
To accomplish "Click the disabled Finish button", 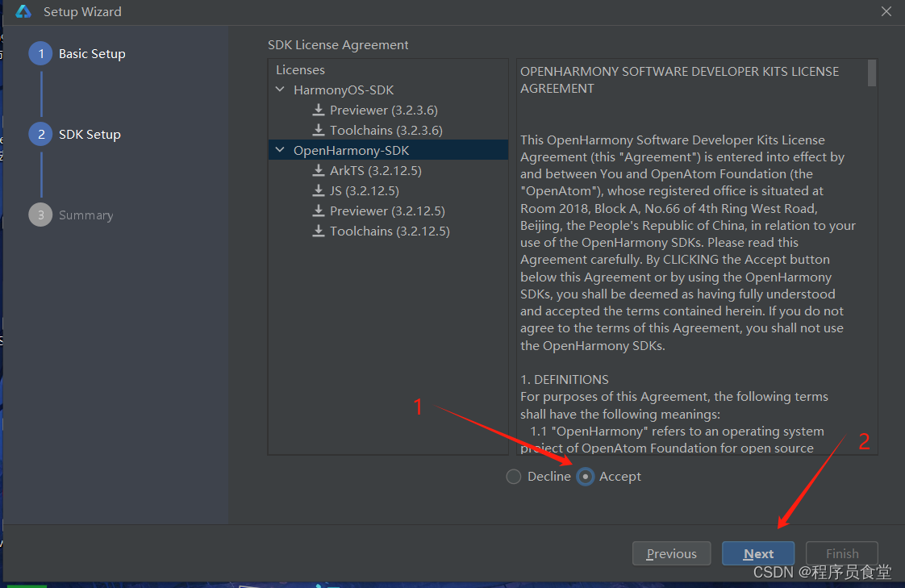I will (x=842, y=553).
